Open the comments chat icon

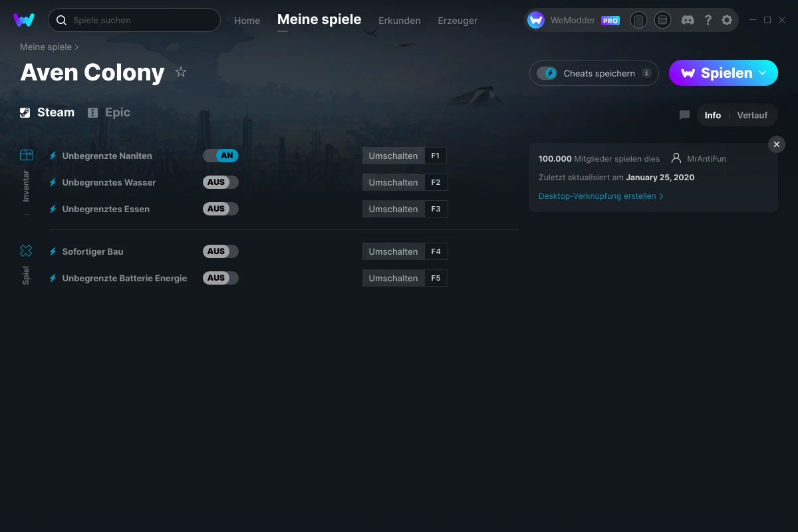(x=684, y=115)
